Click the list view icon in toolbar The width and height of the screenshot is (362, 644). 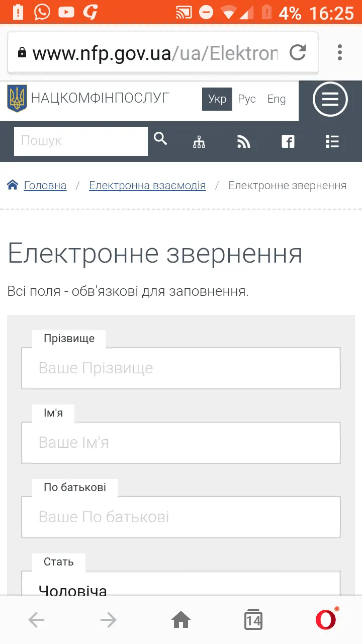coord(332,142)
